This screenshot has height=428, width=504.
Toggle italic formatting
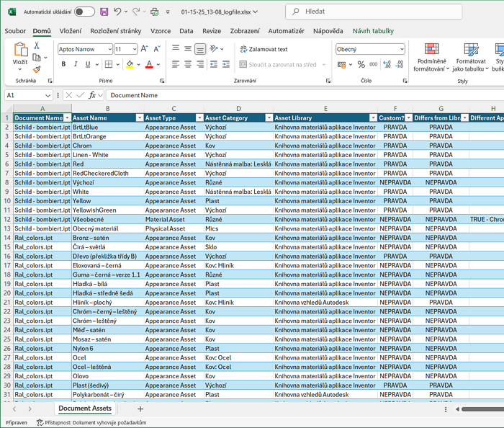(76, 64)
